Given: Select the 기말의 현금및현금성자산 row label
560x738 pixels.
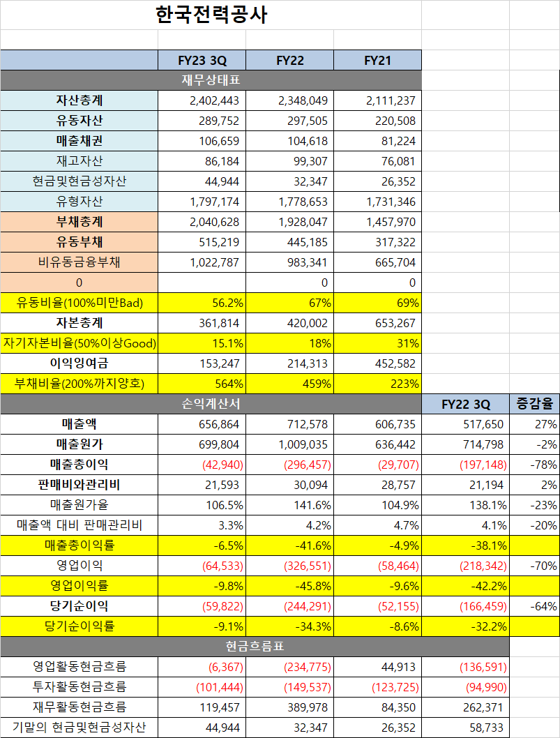Looking at the screenshot, I should [79, 727].
